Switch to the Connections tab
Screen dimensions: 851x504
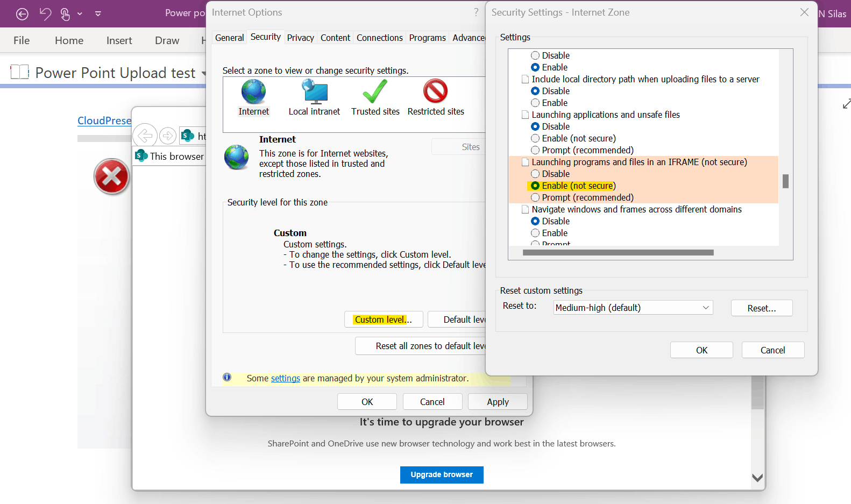(x=379, y=38)
